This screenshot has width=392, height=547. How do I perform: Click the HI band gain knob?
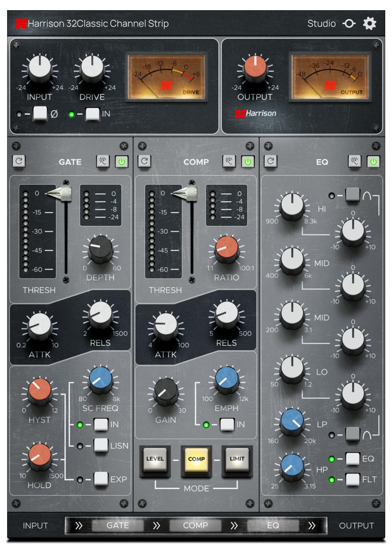pyautogui.click(x=353, y=232)
